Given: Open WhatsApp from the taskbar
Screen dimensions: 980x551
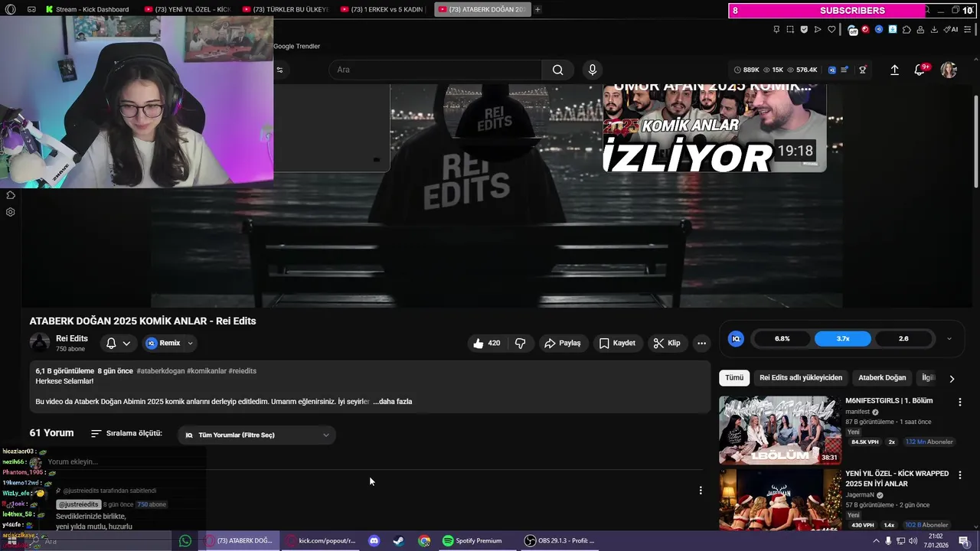Looking at the screenshot, I should (x=185, y=541).
